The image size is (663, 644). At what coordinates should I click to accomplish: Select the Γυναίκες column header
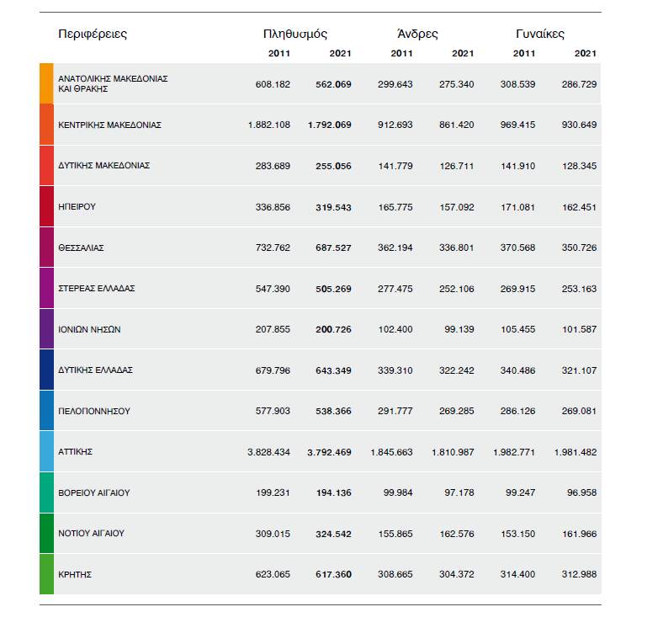pyautogui.click(x=540, y=35)
